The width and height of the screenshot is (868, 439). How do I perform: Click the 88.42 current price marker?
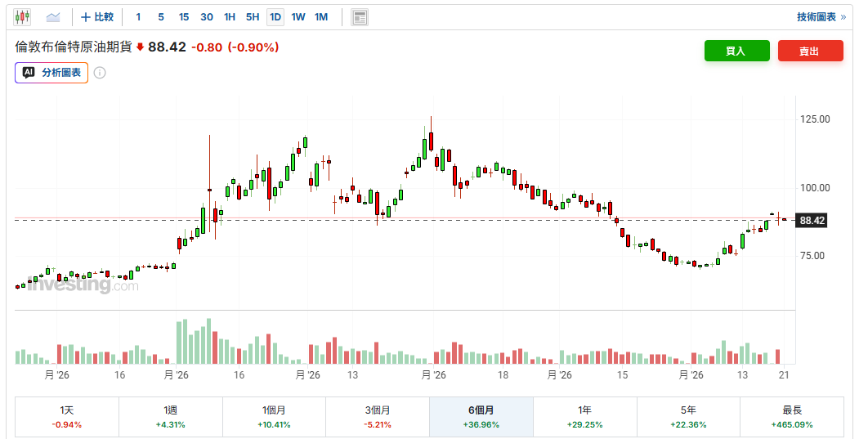tap(812, 221)
